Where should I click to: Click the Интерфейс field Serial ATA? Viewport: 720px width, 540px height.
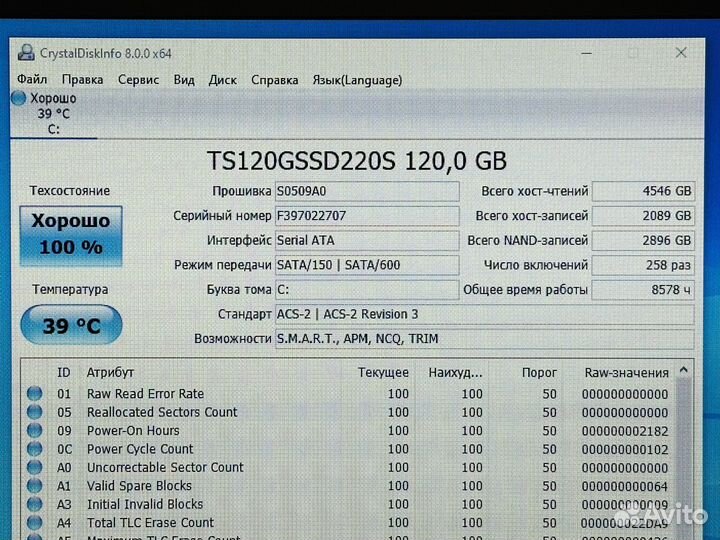click(x=367, y=240)
